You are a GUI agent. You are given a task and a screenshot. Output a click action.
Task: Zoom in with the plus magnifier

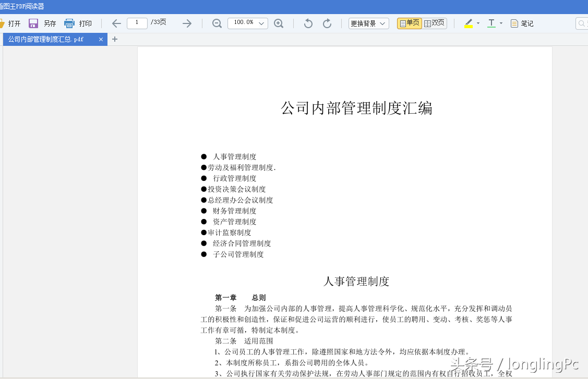279,23
